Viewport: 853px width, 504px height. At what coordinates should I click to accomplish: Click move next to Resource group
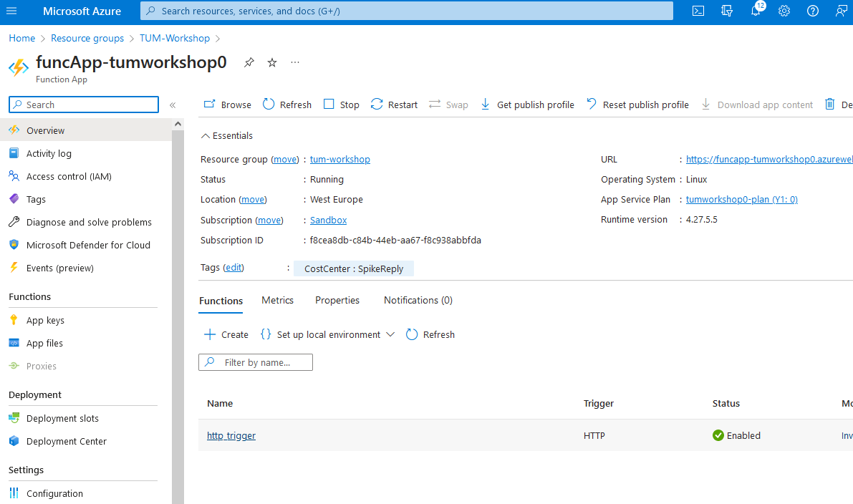coord(285,160)
